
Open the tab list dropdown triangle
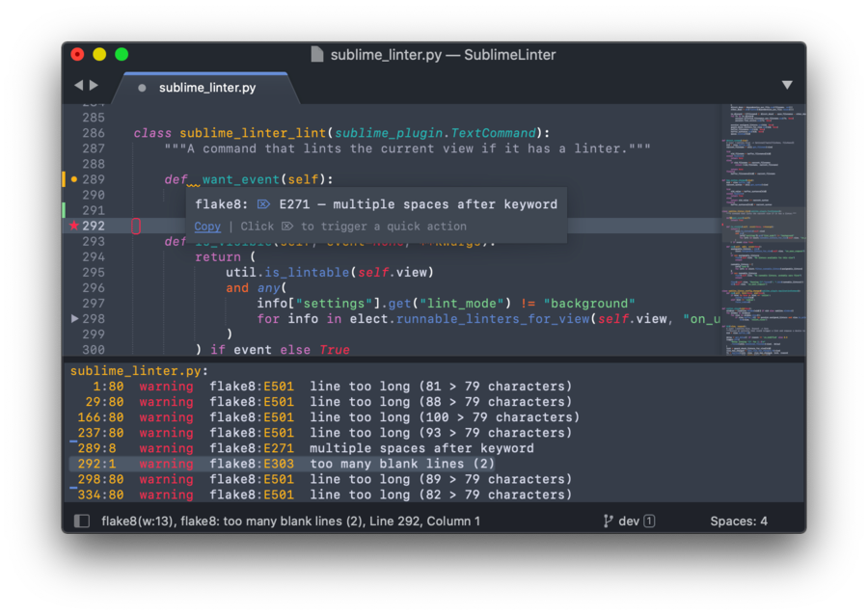click(x=787, y=86)
